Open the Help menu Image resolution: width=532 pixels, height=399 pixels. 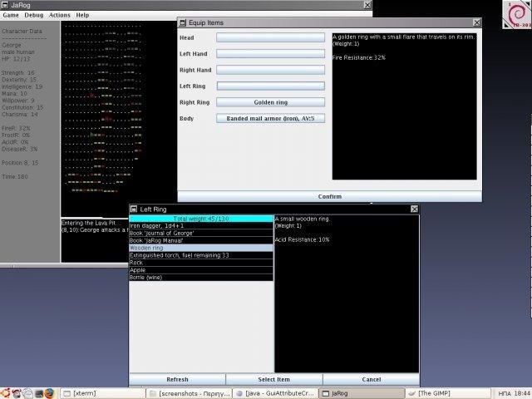tap(82, 15)
